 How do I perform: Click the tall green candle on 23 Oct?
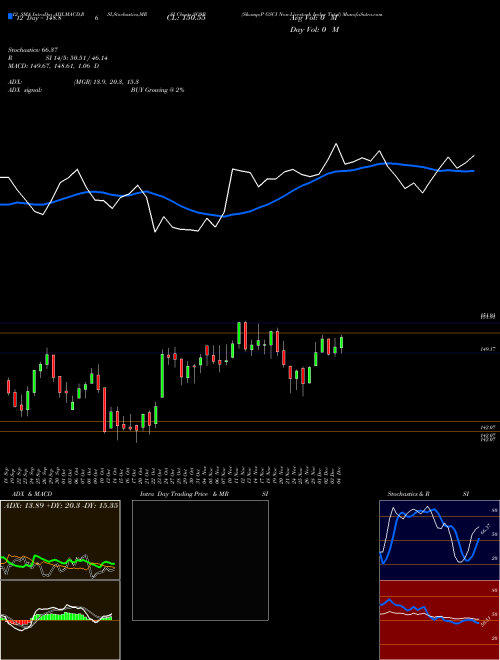coord(162,375)
